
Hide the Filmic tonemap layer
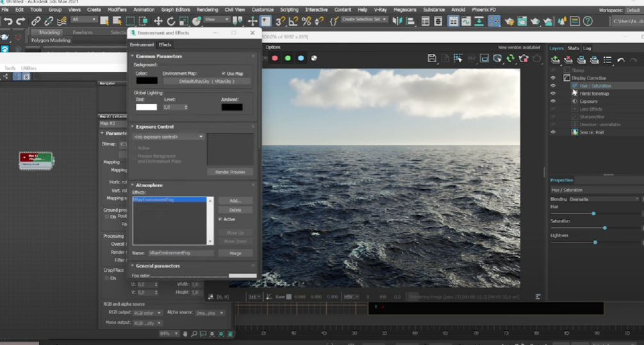click(x=553, y=94)
